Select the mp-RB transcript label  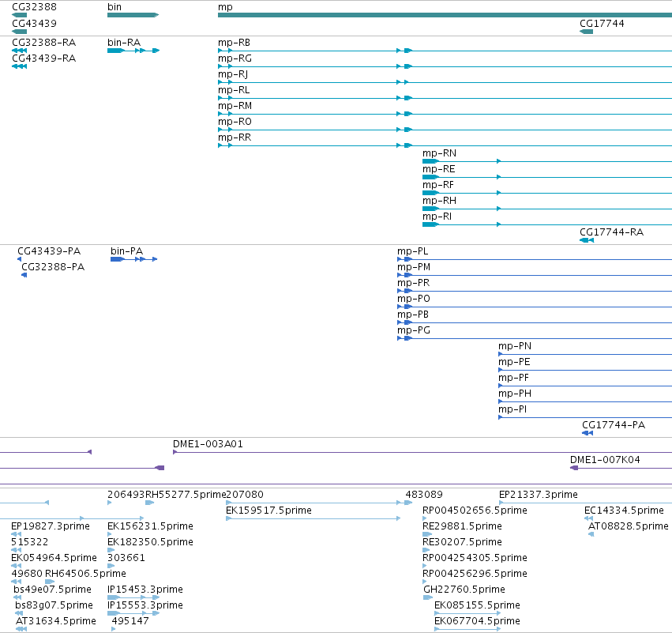click(234, 43)
